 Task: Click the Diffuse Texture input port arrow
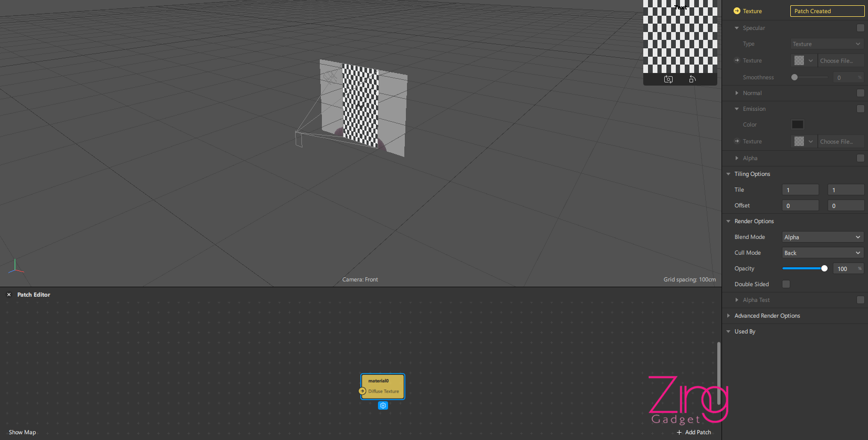pyautogui.click(x=362, y=391)
